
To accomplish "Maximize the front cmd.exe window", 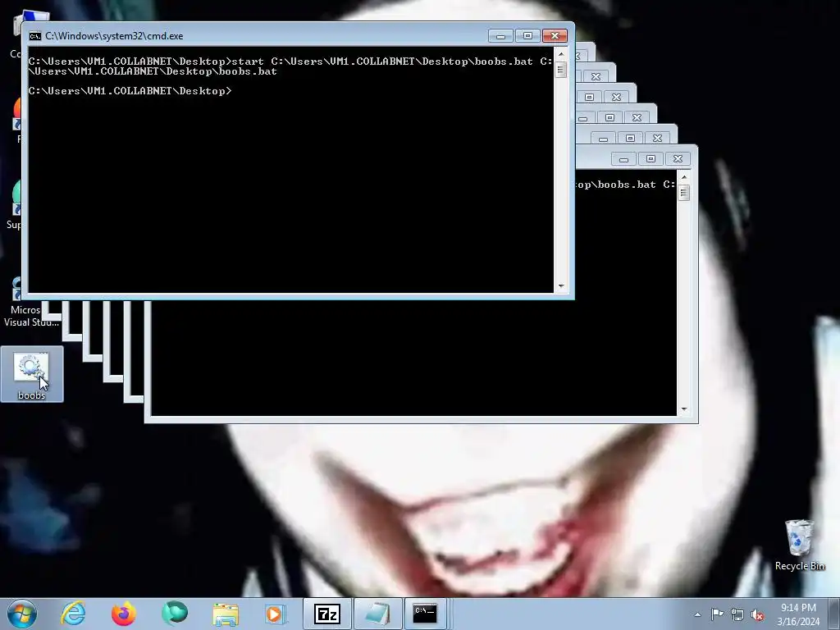I will click(x=527, y=36).
